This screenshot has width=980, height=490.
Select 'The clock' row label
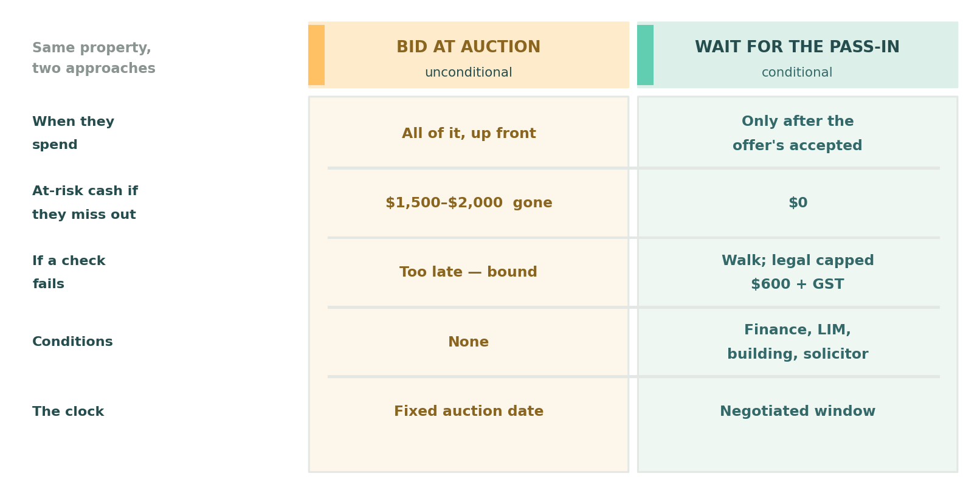click(68, 412)
